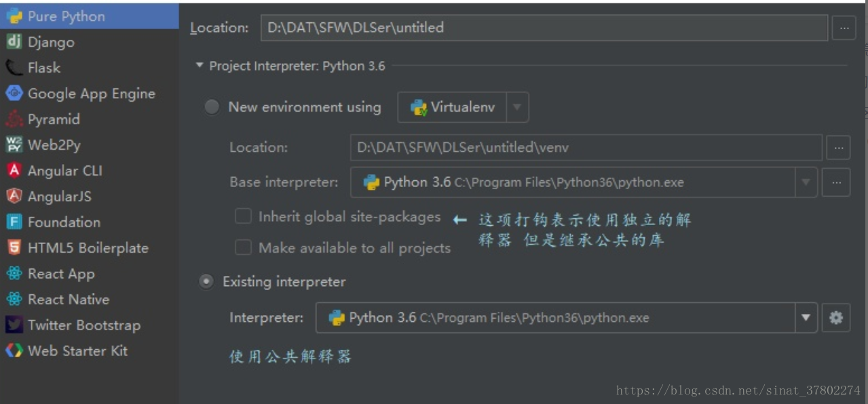
Task: Browse for project Location with ellipsis button
Action: click(844, 28)
